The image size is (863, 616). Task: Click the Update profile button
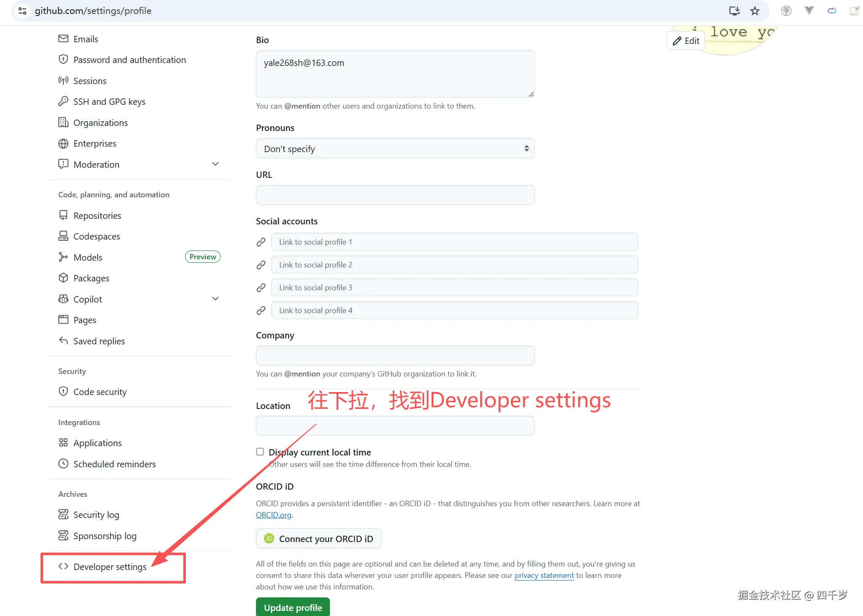(x=292, y=607)
